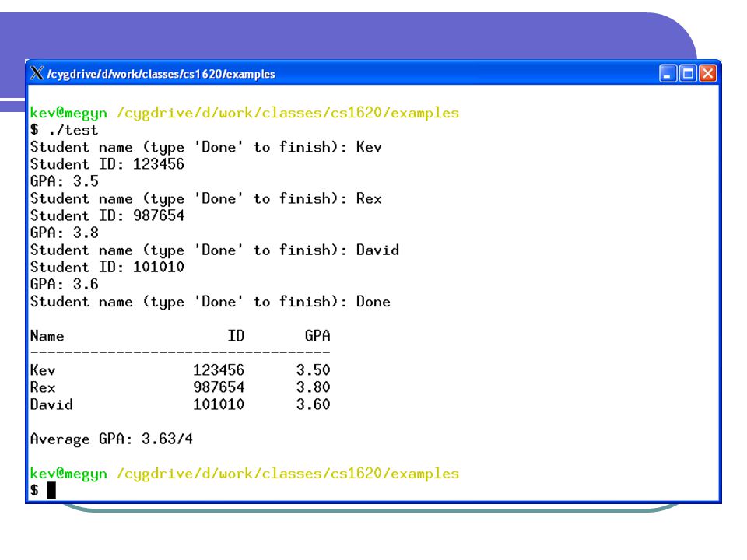747x560 pixels.
Task: Click the 'GPA' column header in table
Action: pos(317,336)
